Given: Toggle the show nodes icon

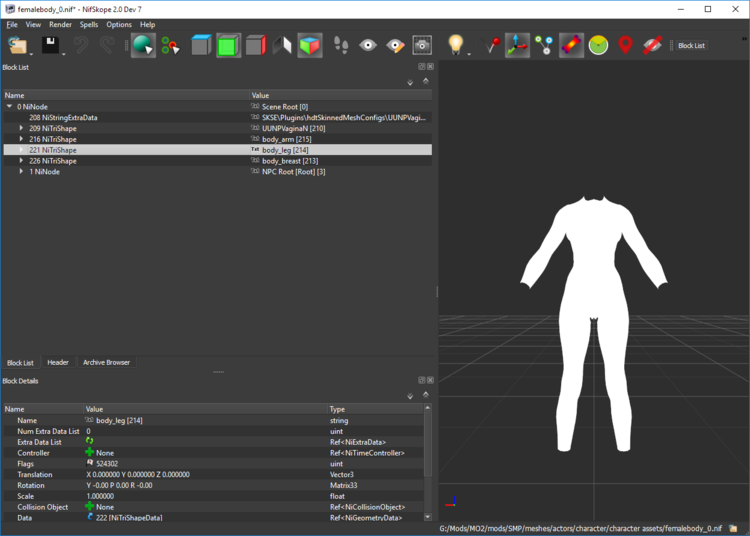Looking at the screenshot, I should click(x=544, y=45).
